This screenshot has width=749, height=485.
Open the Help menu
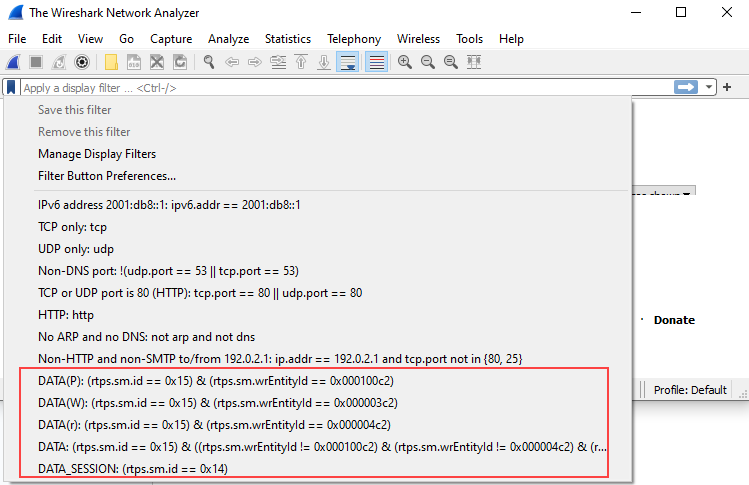511,39
